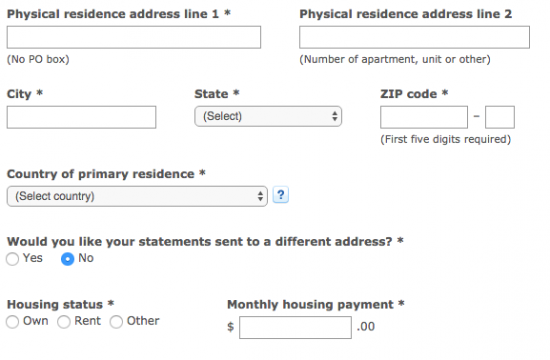This screenshot has width=550, height=360.
Task: Click the Other label text
Action: (143, 321)
